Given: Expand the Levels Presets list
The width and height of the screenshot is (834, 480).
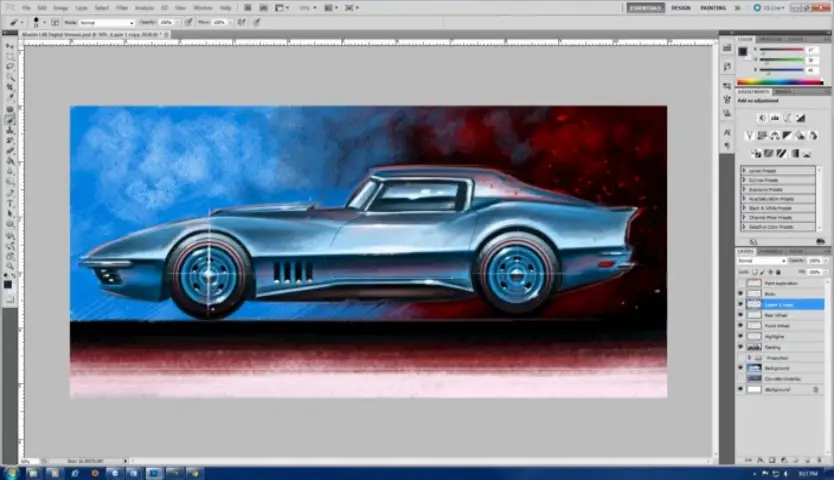Looking at the screenshot, I should [x=744, y=171].
